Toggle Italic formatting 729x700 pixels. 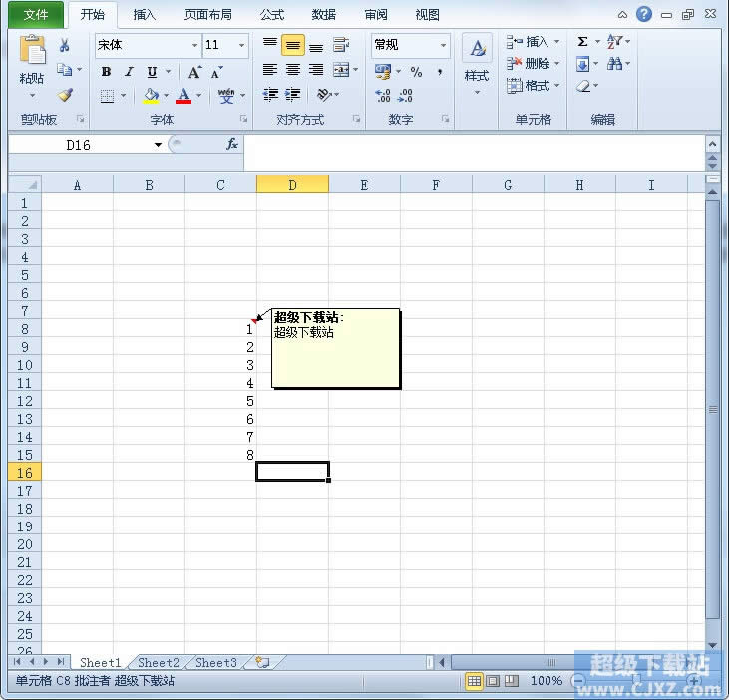coord(129,72)
